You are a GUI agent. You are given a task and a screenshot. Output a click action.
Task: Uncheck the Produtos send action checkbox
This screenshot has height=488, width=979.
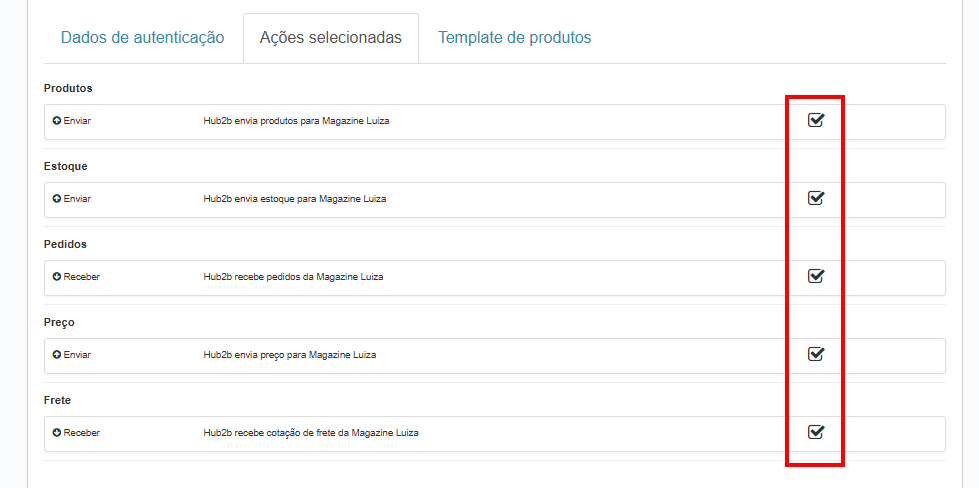[x=815, y=121]
